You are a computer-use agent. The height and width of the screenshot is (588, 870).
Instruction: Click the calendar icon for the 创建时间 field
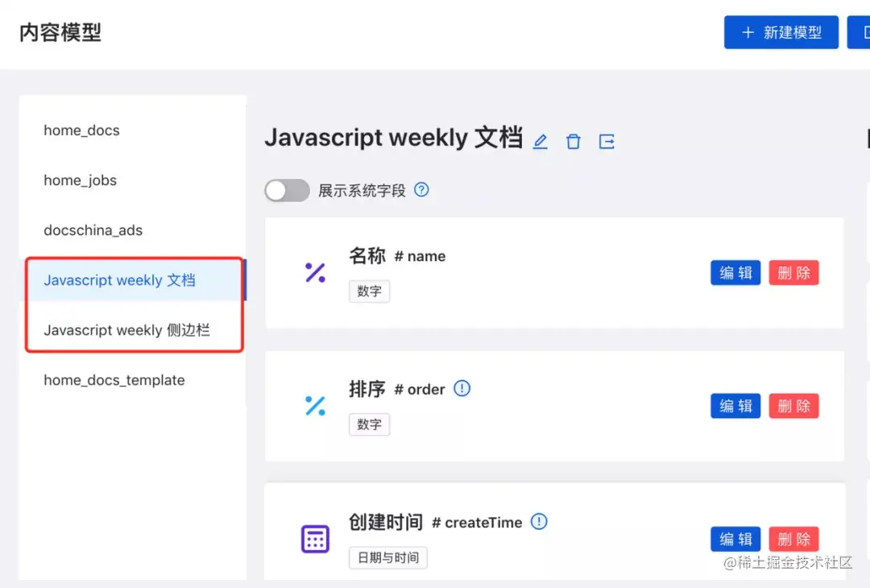pyautogui.click(x=316, y=538)
